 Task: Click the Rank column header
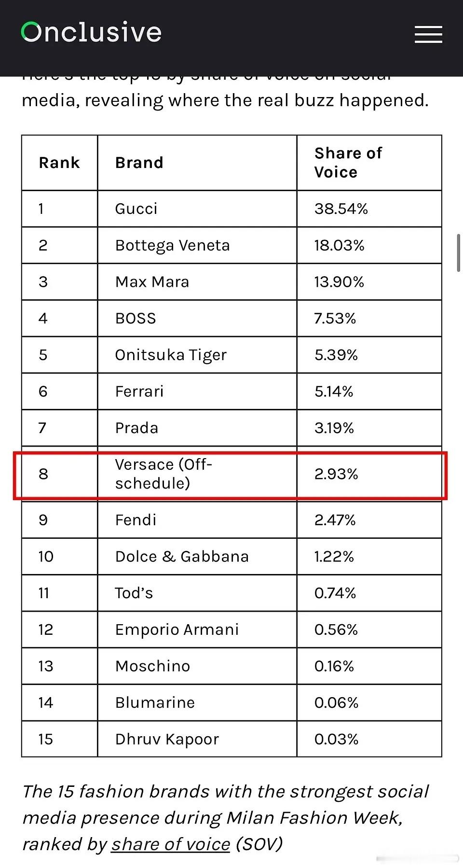point(59,163)
